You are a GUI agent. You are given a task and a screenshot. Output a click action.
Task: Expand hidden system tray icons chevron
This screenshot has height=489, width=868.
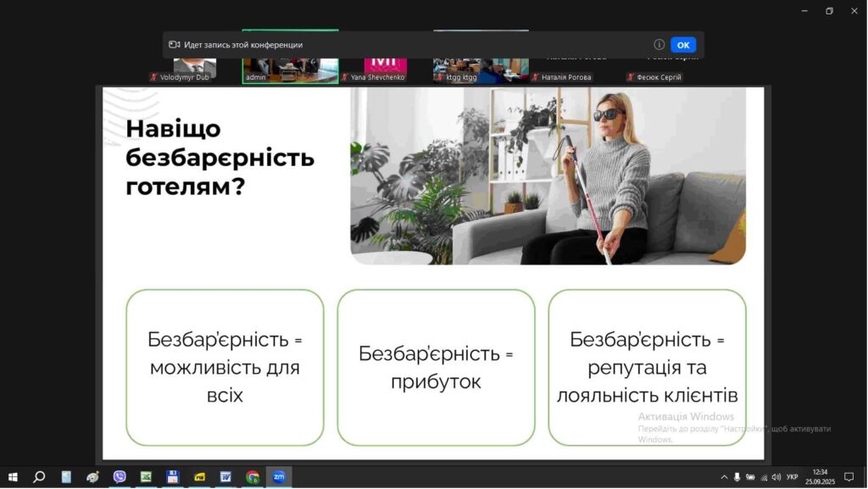pos(724,477)
